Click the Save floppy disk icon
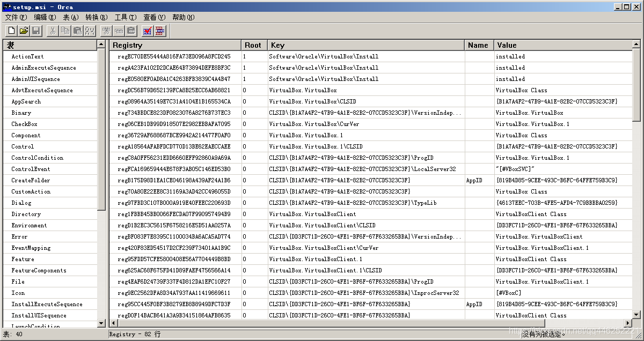The image size is (644, 341). tap(36, 31)
